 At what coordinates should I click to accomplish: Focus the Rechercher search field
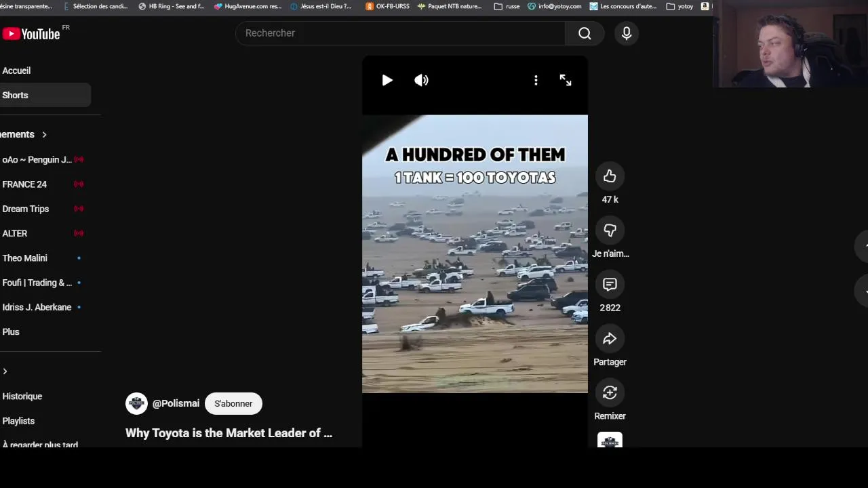point(400,33)
